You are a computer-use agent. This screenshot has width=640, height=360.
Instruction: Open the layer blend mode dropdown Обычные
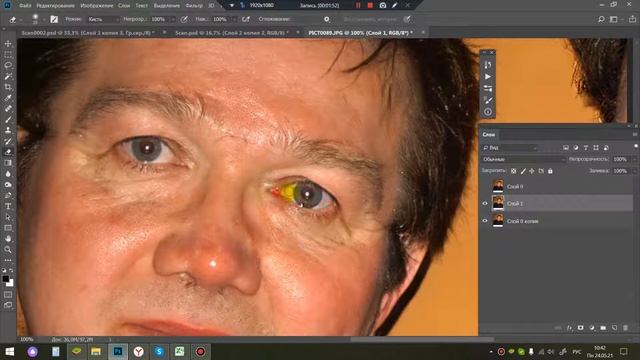[524, 159]
